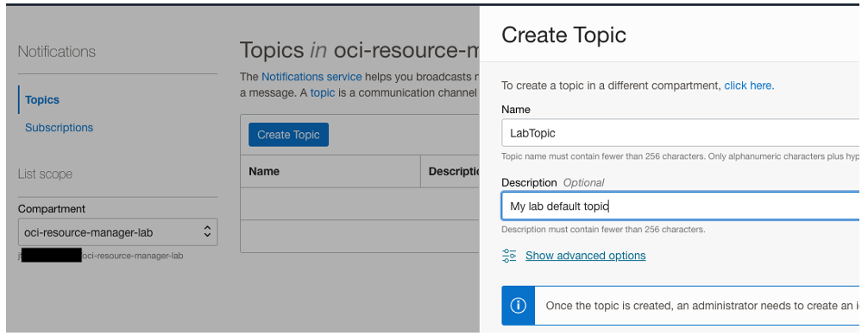Screen dimensions: 868x336
Task: Open Subscriptions in Notifications sidebar
Action: click(x=59, y=128)
